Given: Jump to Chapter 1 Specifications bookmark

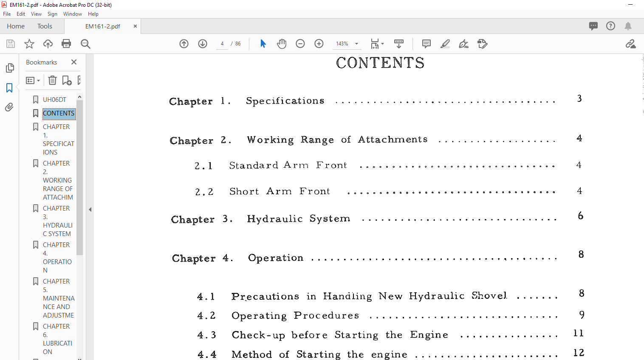Looking at the screenshot, I should tap(58, 139).
